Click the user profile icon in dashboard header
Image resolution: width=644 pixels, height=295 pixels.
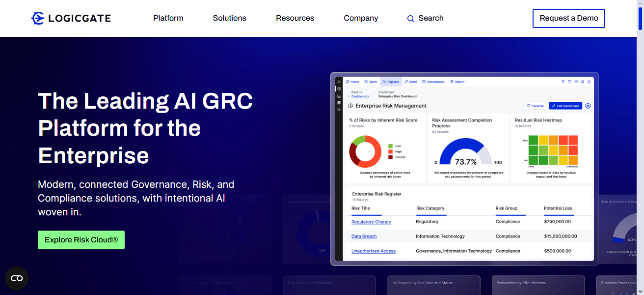point(589,82)
